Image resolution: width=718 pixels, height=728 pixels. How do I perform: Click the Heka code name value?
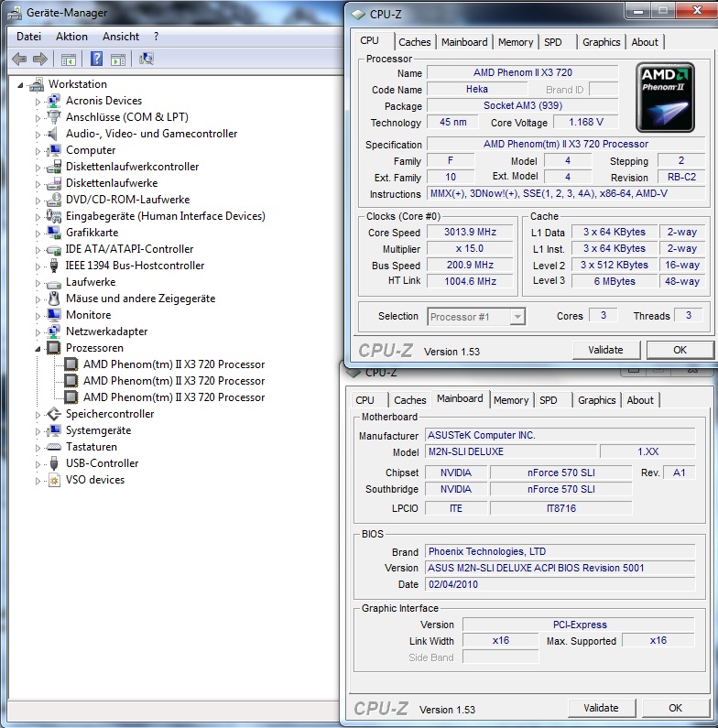pos(477,89)
